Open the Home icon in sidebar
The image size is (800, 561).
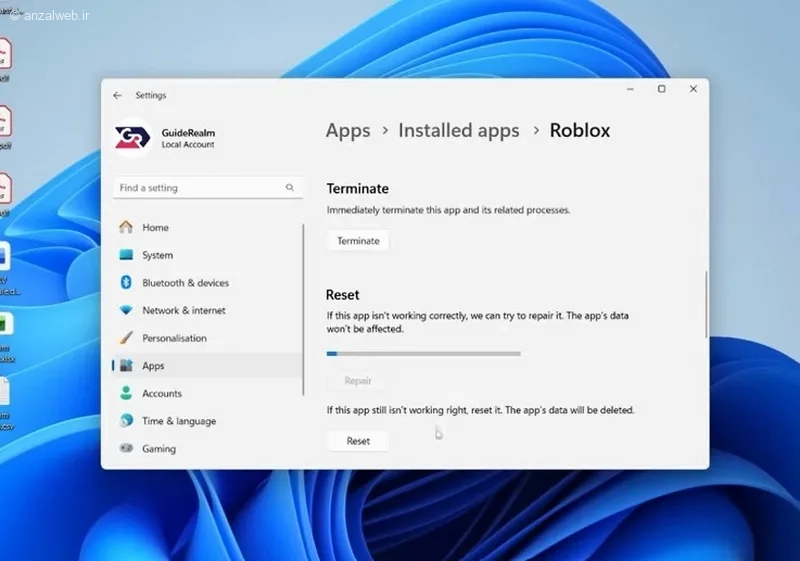point(126,227)
